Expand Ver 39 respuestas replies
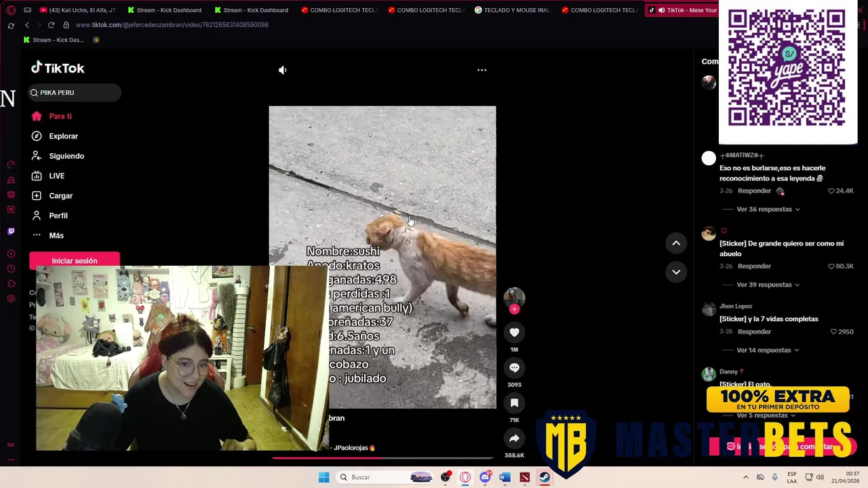868x488 pixels. point(768,285)
